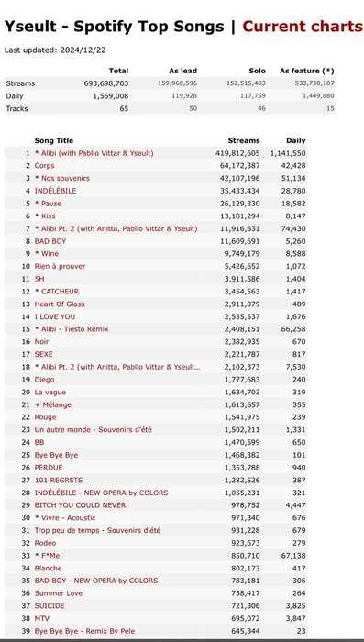Image resolution: width=364 pixels, height=642 pixels.
Task: Open the Corps song link
Action: tap(44, 166)
